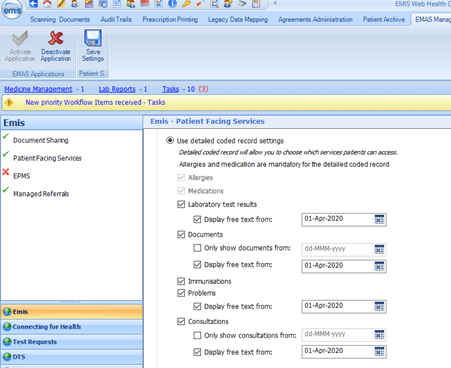Click New priority Workflow Items received notification
Viewport: 451px width, 368px height.
point(95,102)
